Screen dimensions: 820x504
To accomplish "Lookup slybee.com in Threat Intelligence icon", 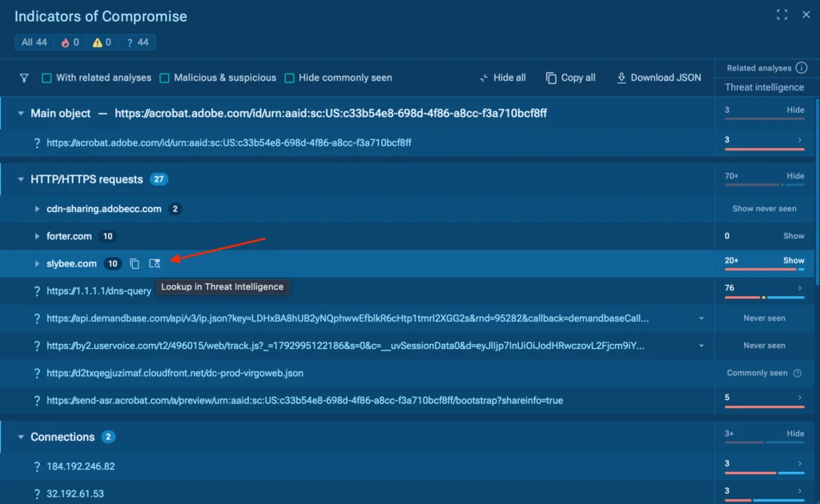I will pyautogui.click(x=155, y=264).
